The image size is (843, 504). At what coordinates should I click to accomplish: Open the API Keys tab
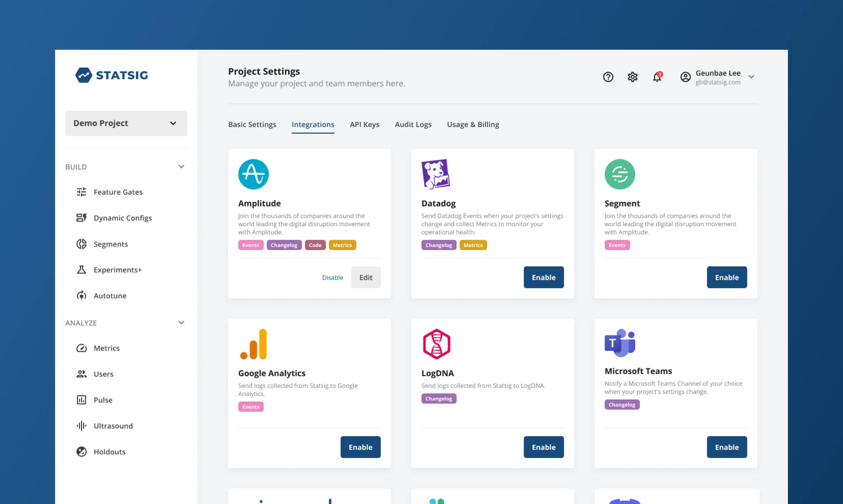tap(364, 124)
